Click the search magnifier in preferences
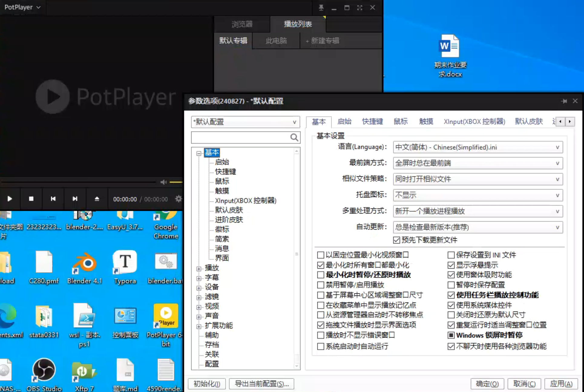584x392 pixels. click(294, 138)
